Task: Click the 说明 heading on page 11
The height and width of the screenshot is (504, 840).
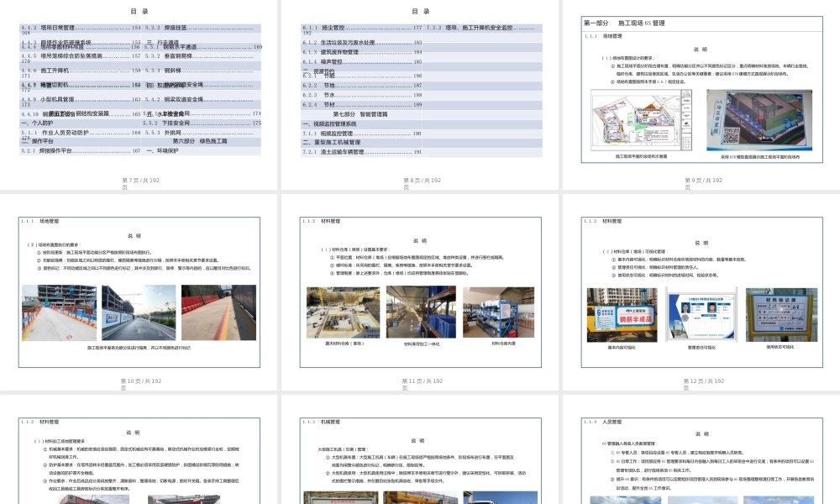Action: click(x=420, y=241)
